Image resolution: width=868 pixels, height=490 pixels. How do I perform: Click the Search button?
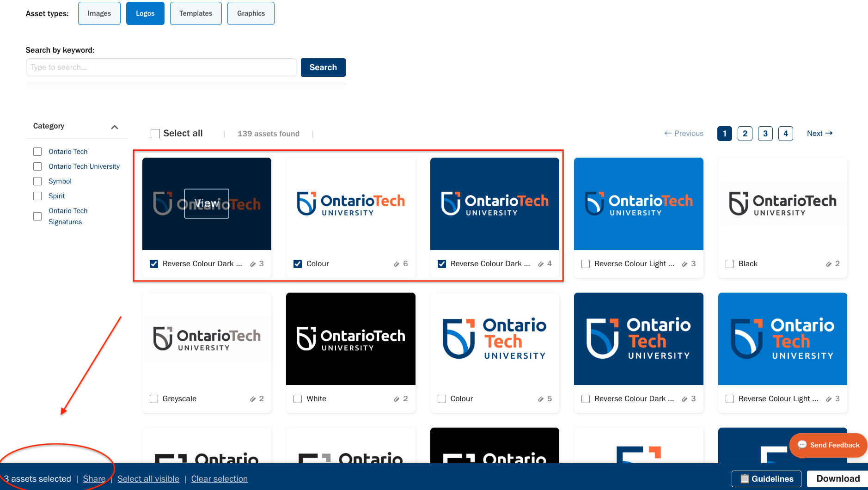323,67
